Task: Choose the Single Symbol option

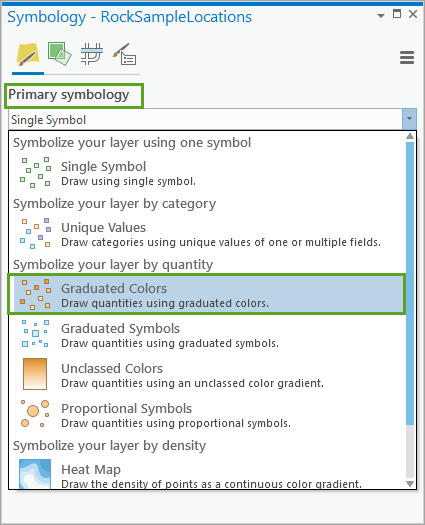Action: click(x=207, y=173)
